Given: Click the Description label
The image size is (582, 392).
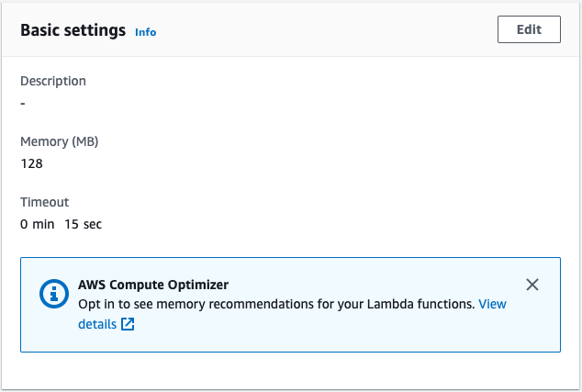Looking at the screenshot, I should (53, 81).
